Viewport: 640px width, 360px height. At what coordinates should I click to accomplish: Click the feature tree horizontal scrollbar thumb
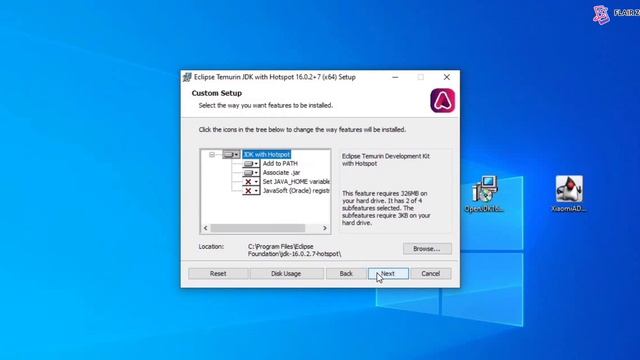[258, 228]
